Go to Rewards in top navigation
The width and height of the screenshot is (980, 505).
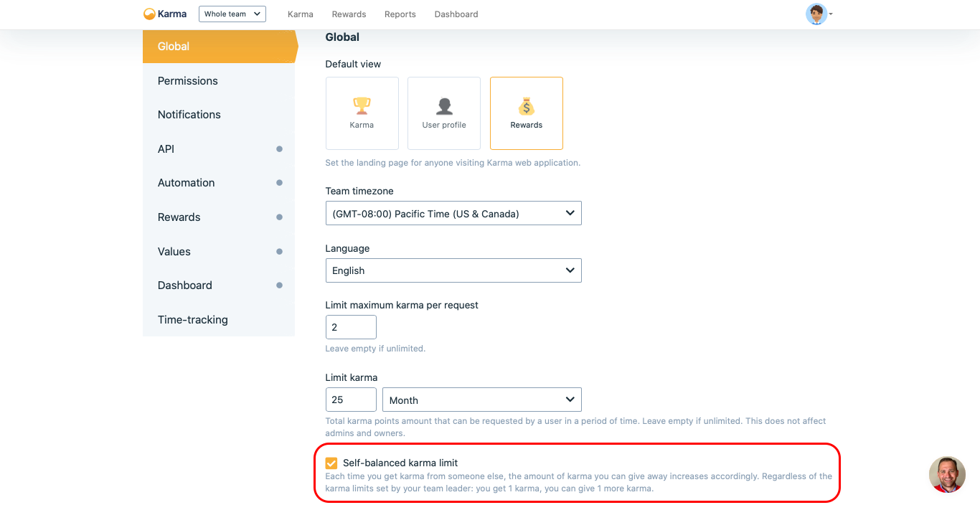coord(349,14)
